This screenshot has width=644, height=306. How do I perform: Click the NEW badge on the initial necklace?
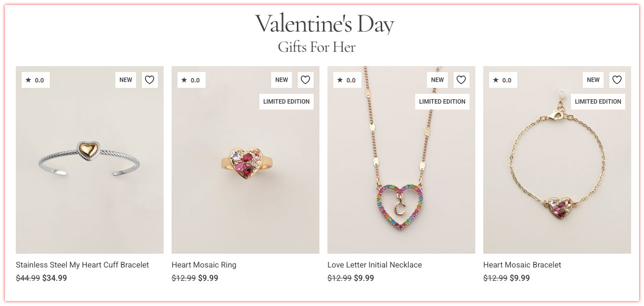(x=437, y=79)
